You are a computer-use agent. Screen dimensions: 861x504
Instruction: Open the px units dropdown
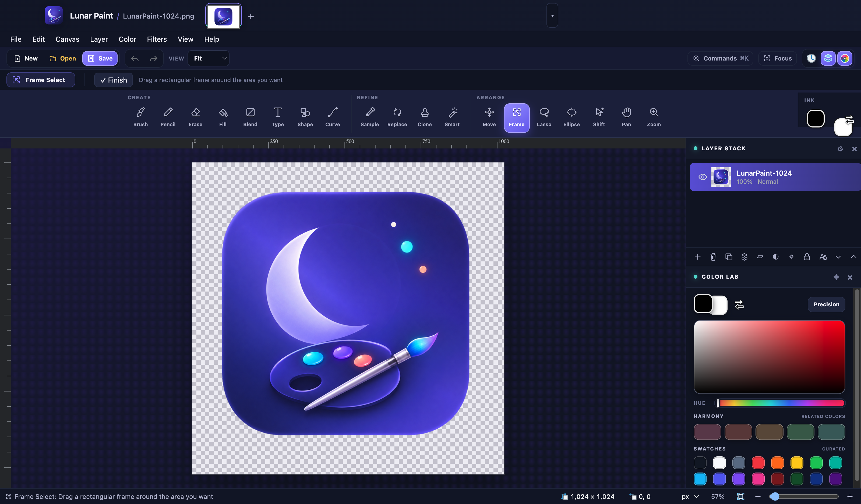pyautogui.click(x=690, y=496)
